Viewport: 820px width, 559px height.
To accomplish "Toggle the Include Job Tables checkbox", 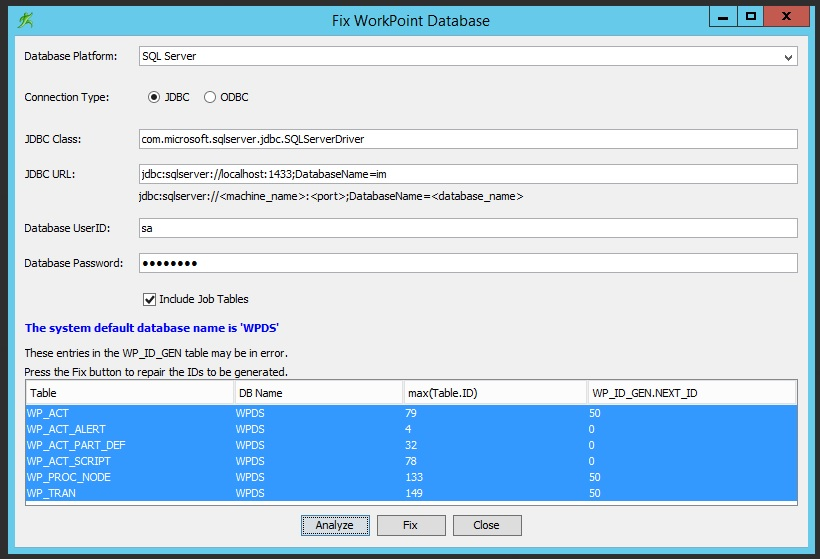I will tap(150, 299).
